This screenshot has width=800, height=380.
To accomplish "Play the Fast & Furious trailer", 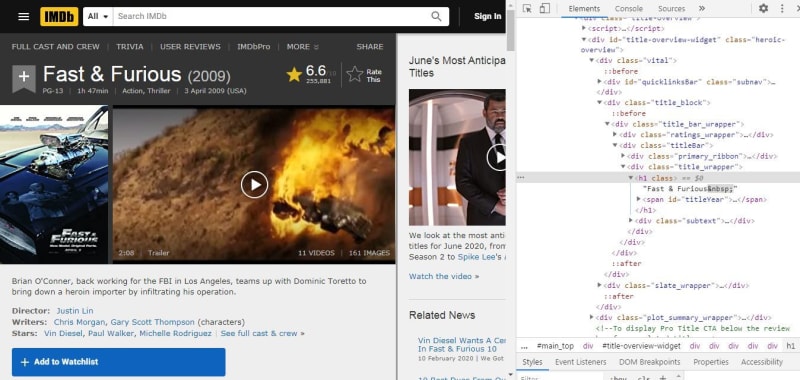I will click(254, 185).
